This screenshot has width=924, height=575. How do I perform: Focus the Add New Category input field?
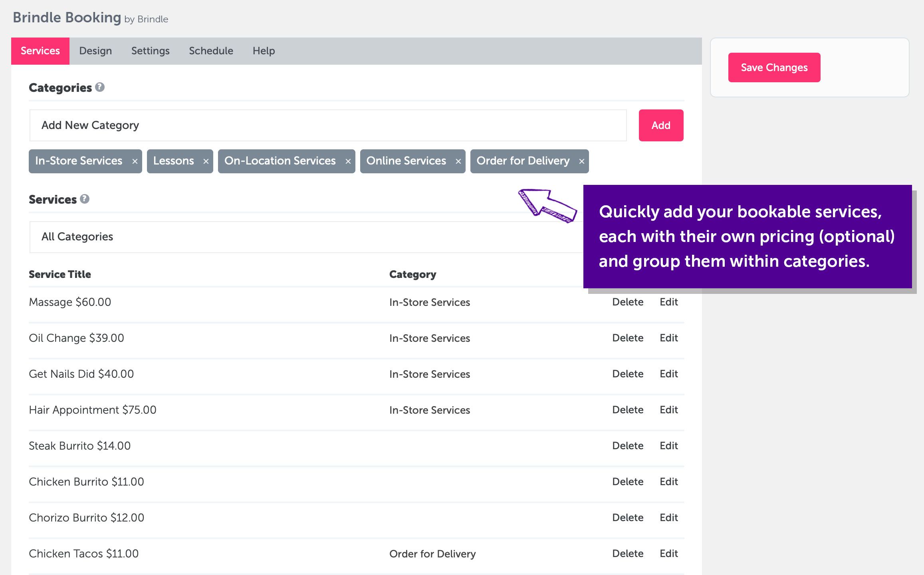pyautogui.click(x=328, y=125)
